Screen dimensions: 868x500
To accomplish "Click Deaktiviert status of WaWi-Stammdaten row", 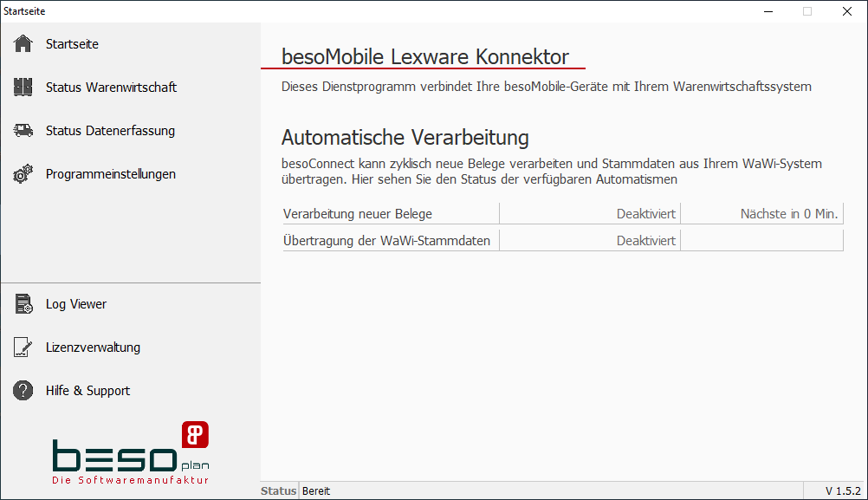I will click(x=646, y=240).
